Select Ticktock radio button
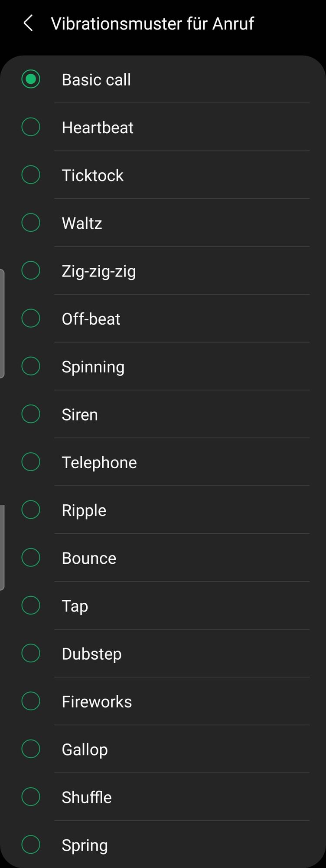Viewport: 326px width, 868px height. click(x=31, y=175)
